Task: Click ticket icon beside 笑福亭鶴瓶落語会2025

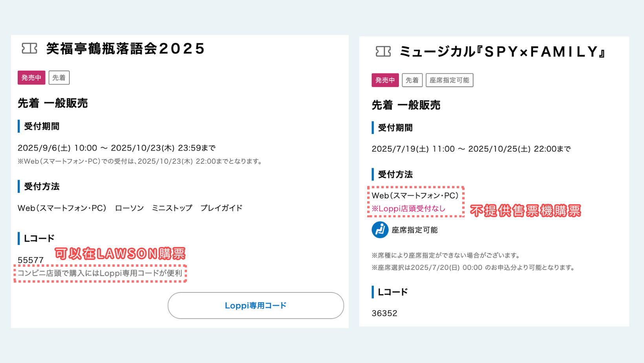Action: pos(29,48)
